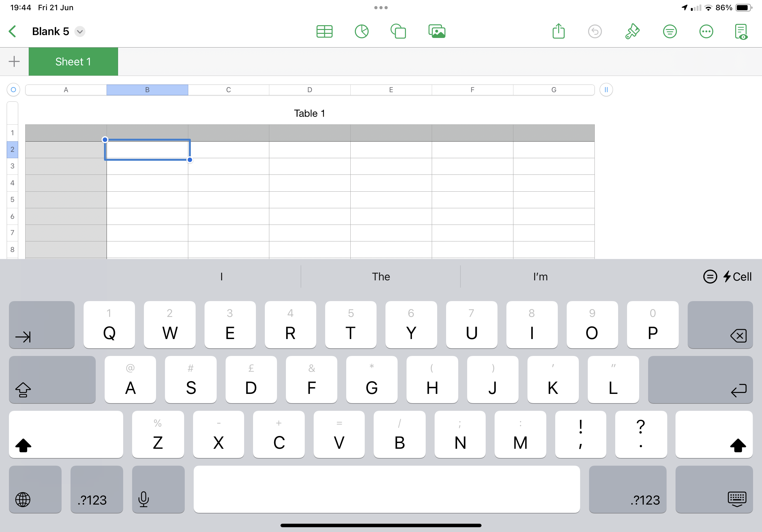
Task: Switch to the .?123 number keyboard
Action: 97,489
